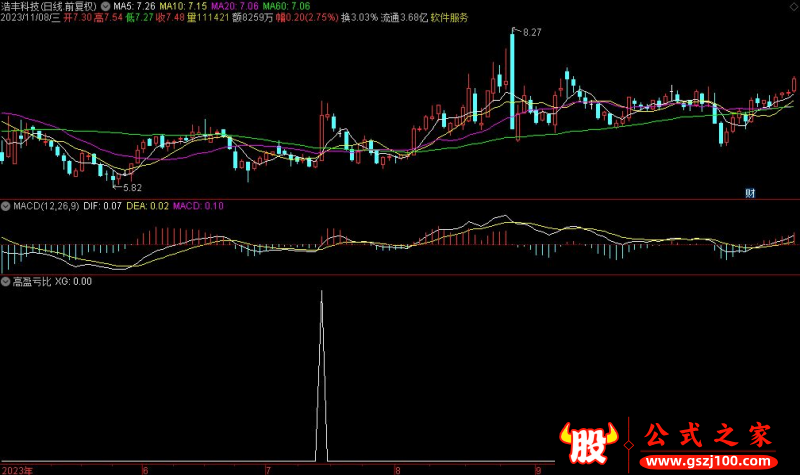The width and height of the screenshot is (800, 475).
Task: Click the 2023年 timeline label
Action: pyautogui.click(x=17, y=470)
